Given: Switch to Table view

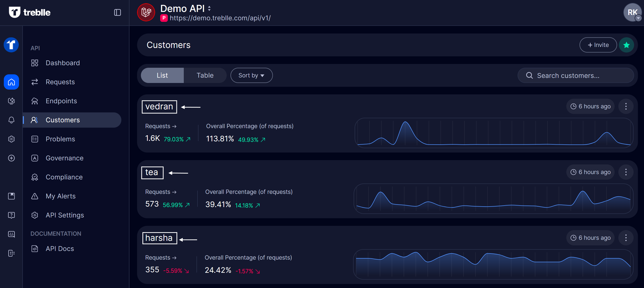Looking at the screenshot, I should click(205, 75).
